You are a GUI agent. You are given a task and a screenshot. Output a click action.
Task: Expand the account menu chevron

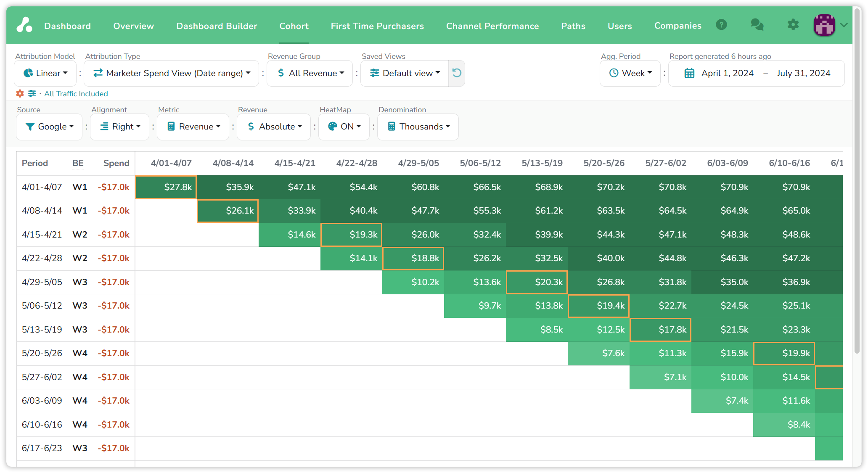(x=844, y=25)
